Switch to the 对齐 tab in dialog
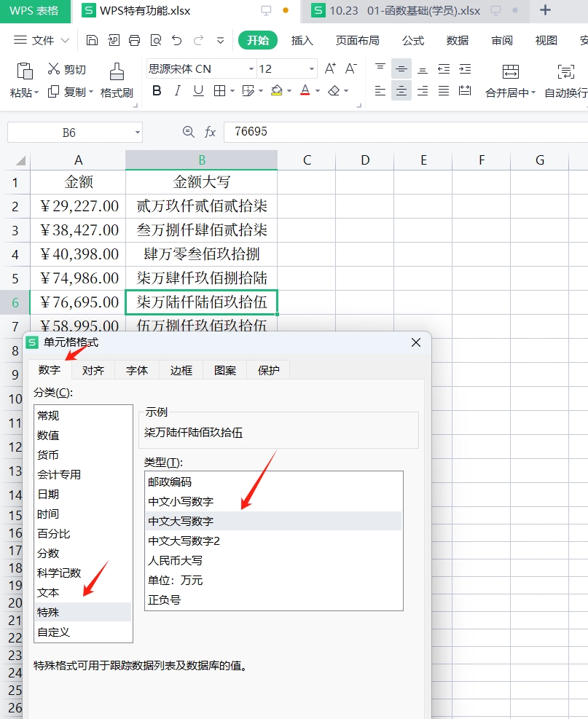 click(93, 370)
